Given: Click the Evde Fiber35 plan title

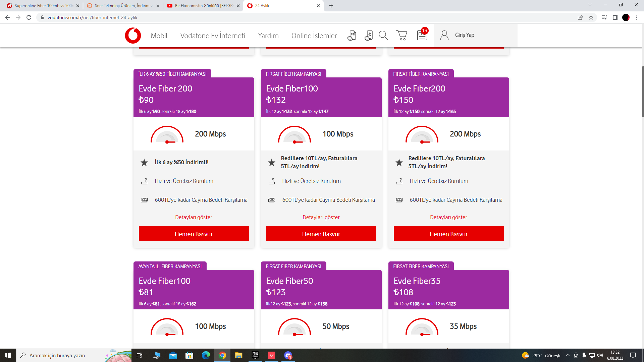Looking at the screenshot, I should 417,281.
